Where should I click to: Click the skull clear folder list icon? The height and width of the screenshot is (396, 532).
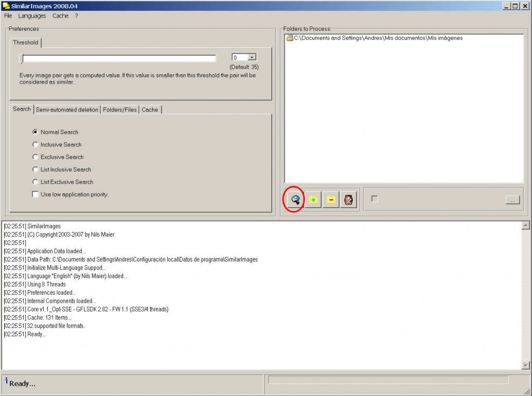click(x=349, y=200)
